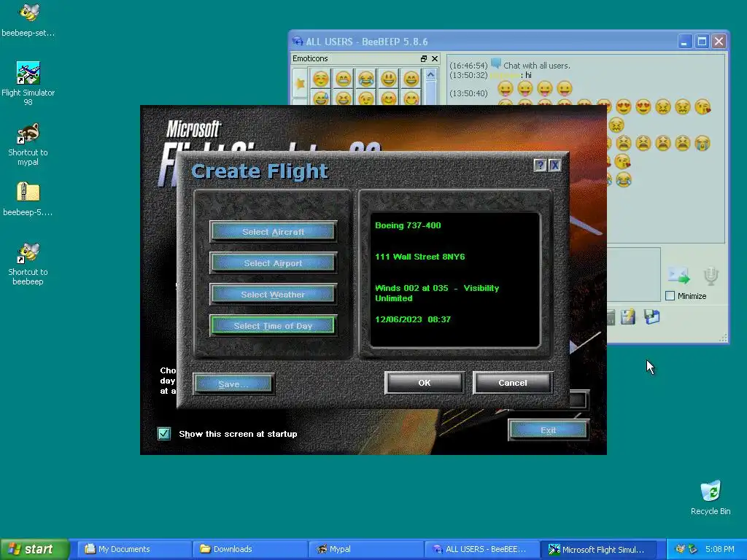Viewport: 747px width, 560px height.
Task: Open the Select Airport option
Action: (273, 263)
